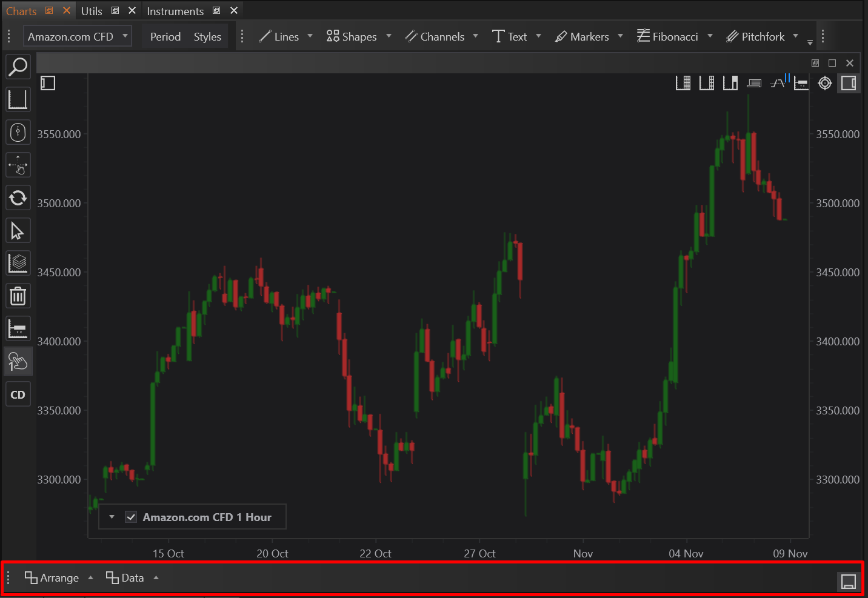Viewport: 868px width, 598px height.
Task: Click the magnifier zoom tool
Action: click(18, 67)
